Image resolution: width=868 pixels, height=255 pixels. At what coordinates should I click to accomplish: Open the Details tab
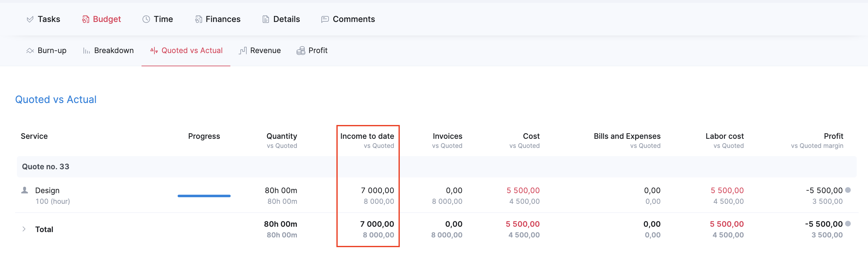click(281, 19)
